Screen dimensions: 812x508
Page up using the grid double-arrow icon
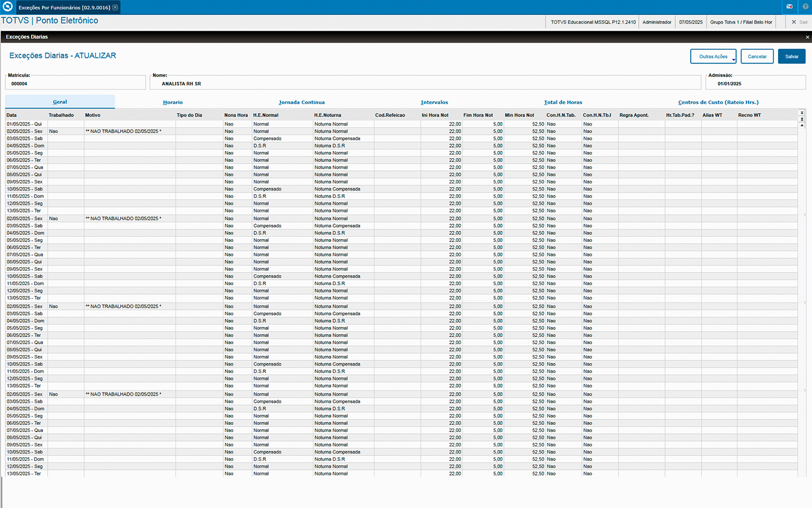[x=802, y=120]
